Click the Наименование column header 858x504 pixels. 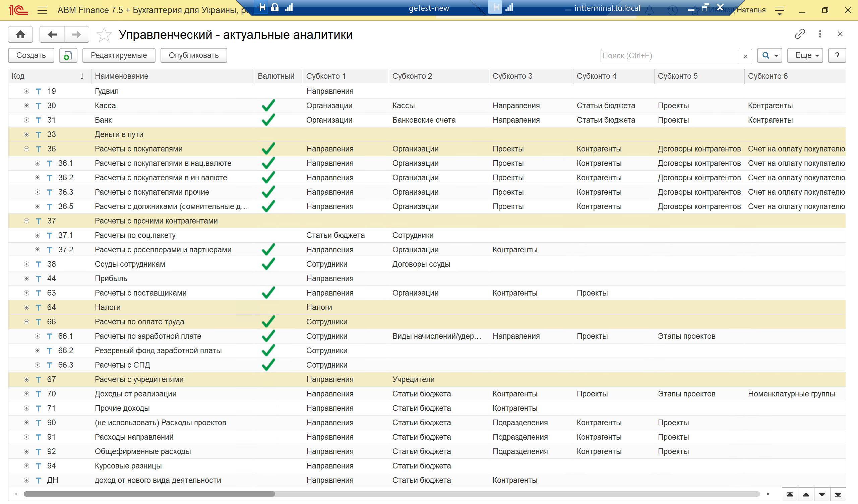pos(173,76)
